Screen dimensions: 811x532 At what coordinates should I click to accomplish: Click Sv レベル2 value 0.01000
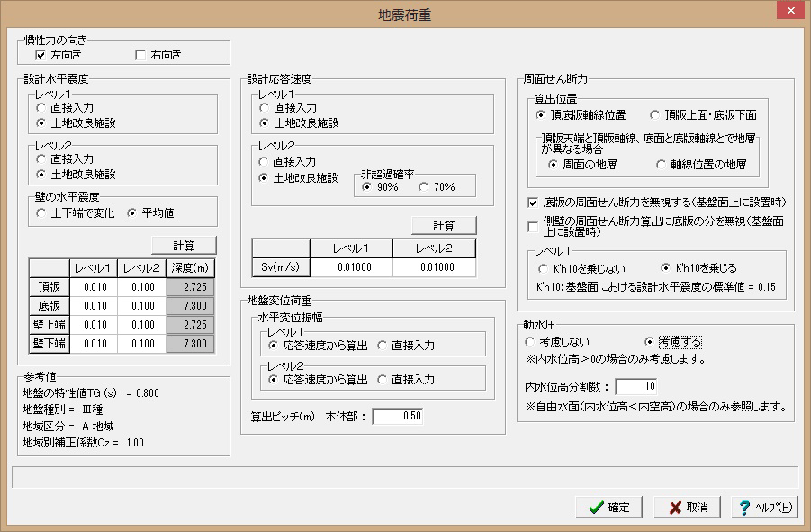[435, 267]
